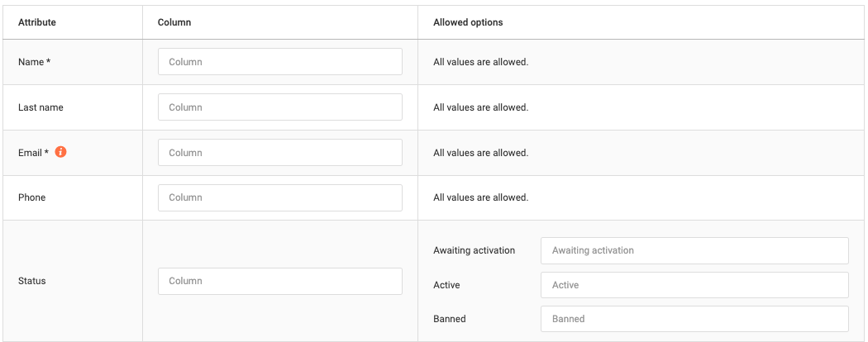Click the Last name attribute label
Viewport: 868px width, 342px height.
coord(41,107)
